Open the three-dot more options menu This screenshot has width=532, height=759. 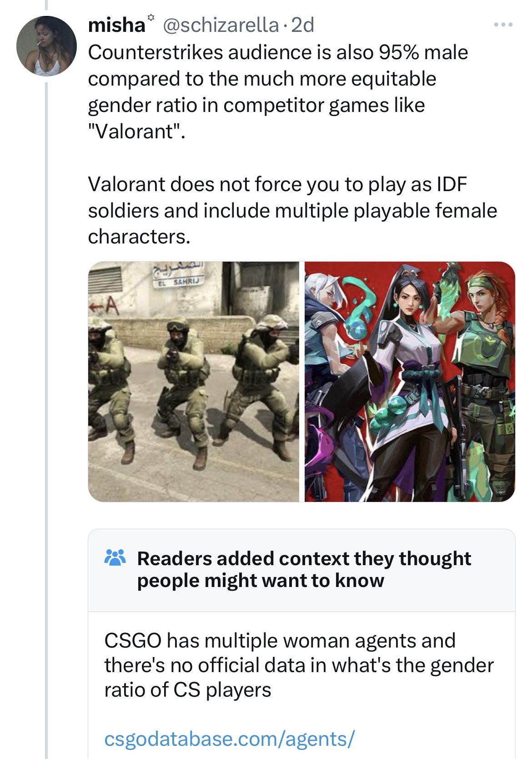point(503,25)
